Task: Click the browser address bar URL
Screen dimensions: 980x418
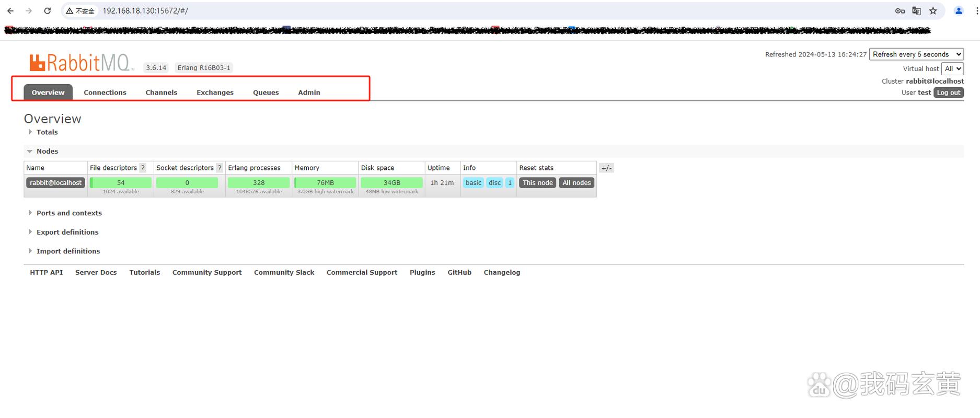Action: (x=145, y=11)
